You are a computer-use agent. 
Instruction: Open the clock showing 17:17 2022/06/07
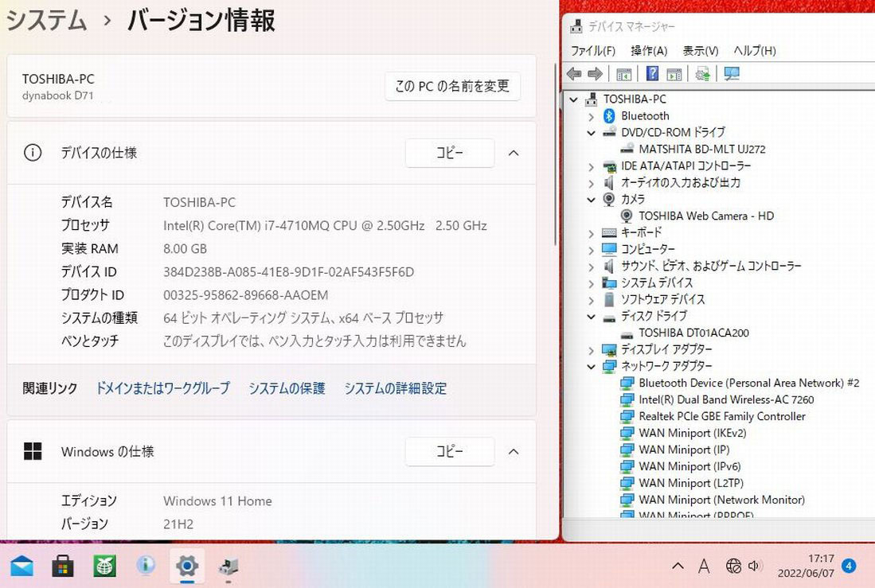click(x=806, y=566)
